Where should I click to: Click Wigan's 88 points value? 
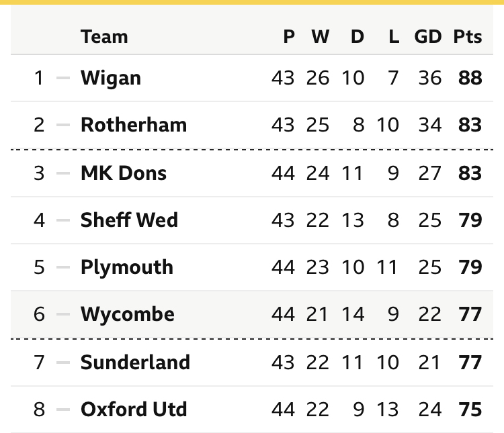(x=470, y=79)
